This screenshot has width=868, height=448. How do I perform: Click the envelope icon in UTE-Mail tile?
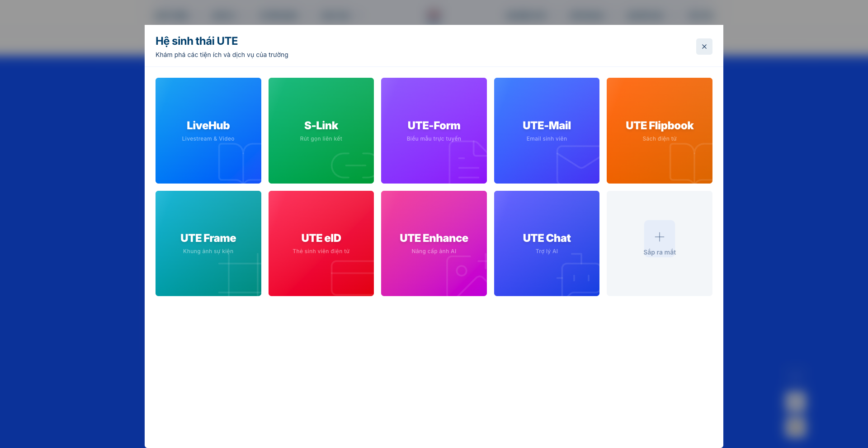[578, 165]
